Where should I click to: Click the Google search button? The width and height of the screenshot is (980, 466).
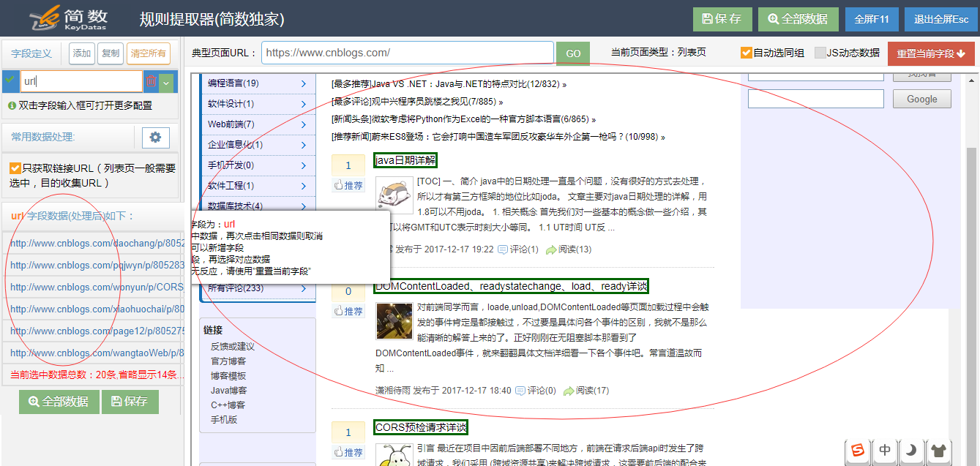pos(921,99)
